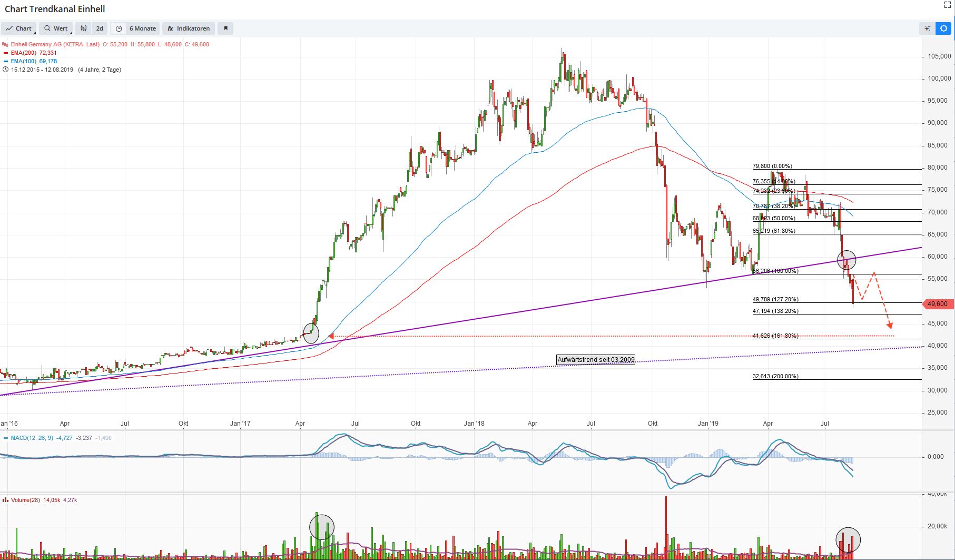955x560 pixels.
Task: Toggle the blue chart settings gear
Action: click(x=943, y=28)
